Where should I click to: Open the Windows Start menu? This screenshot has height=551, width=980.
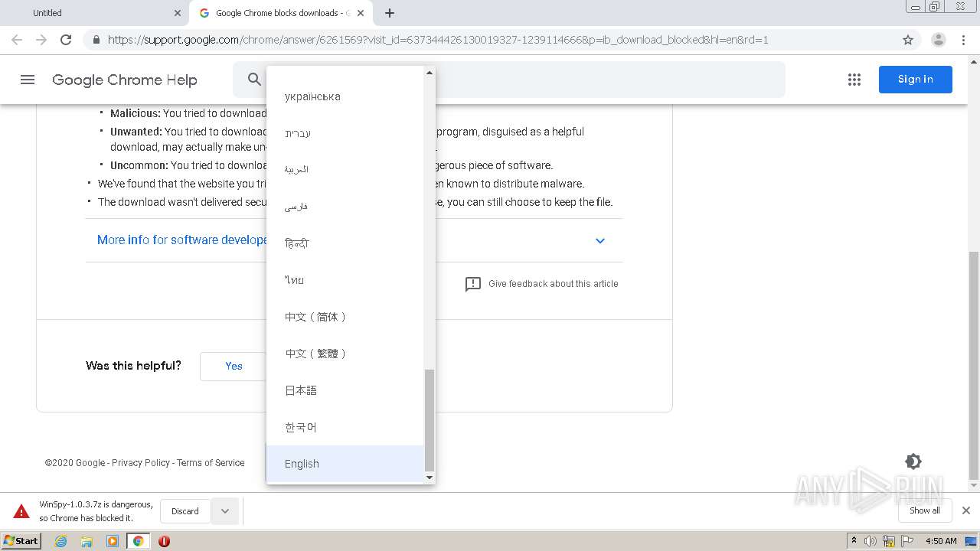pyautogui.click(x=21, y=541)
